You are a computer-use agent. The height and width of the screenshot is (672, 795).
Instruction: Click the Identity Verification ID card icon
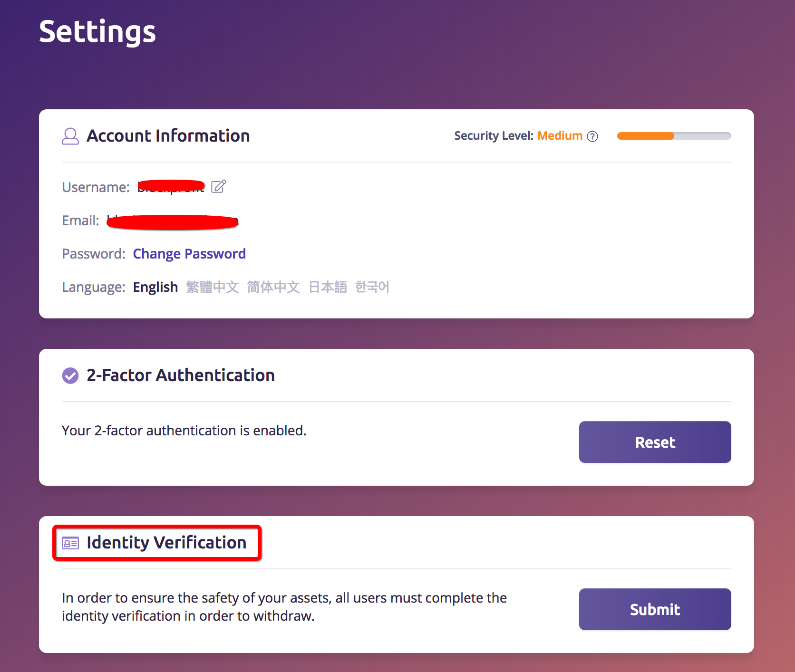point(70,543)
